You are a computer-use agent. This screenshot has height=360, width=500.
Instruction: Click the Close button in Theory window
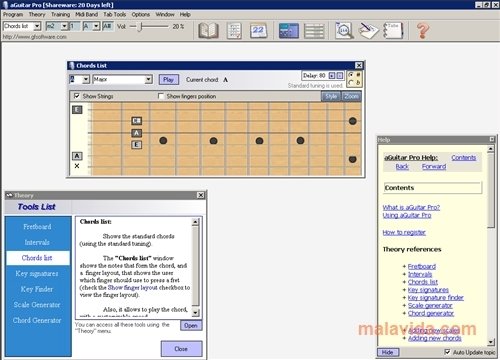coord(181,349)
